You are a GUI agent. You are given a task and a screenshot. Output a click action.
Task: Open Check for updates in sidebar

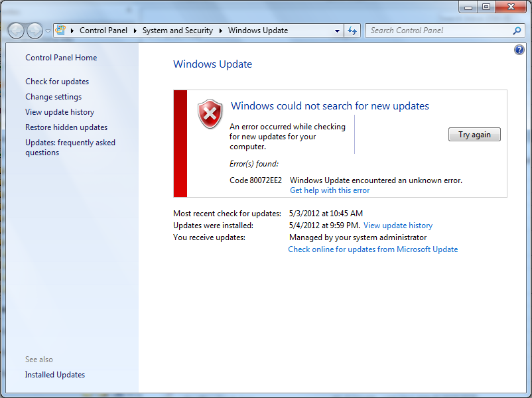tap(57, 82)
